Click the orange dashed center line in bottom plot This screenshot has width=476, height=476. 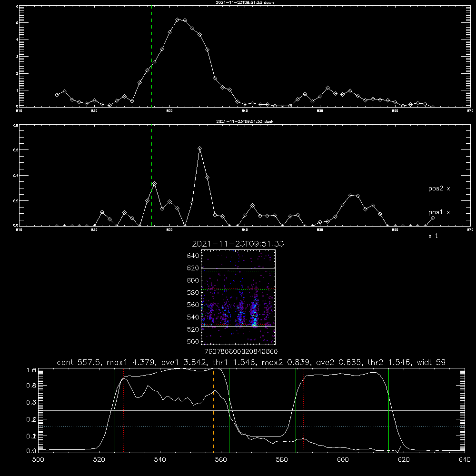tap(213, 410)
